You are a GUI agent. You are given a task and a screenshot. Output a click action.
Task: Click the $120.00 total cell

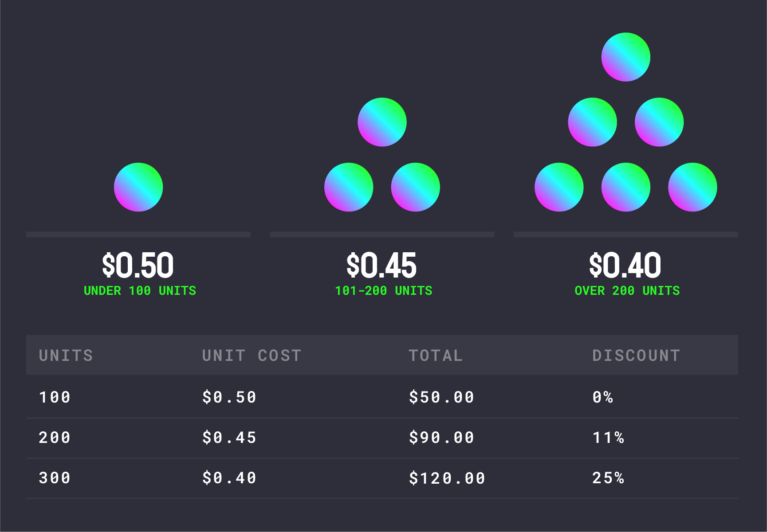[x=447, y=478]
